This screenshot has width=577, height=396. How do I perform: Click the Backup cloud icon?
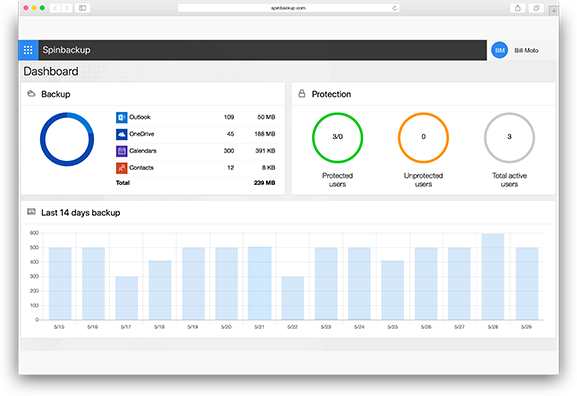point(31,94)
